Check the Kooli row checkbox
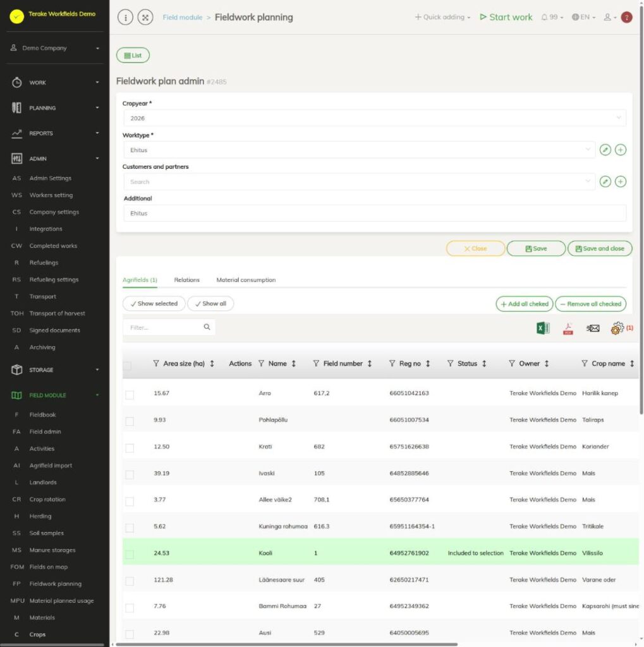644x647 pixels. (x=130, y=555)
